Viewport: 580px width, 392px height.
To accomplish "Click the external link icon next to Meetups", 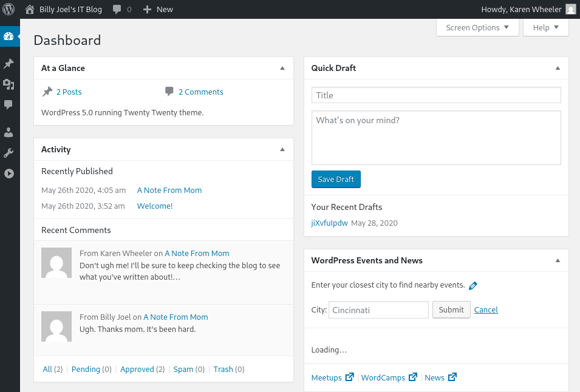I will tap(350, 377).
